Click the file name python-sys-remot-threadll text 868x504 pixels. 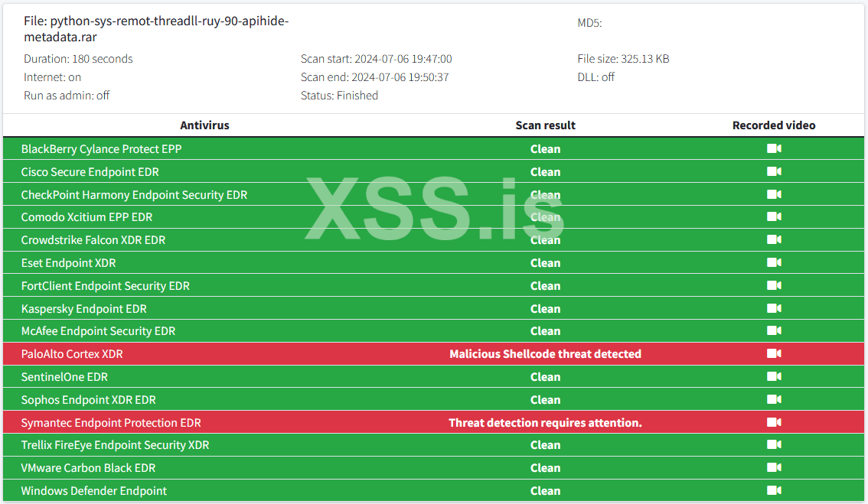[x=156, y=29]
